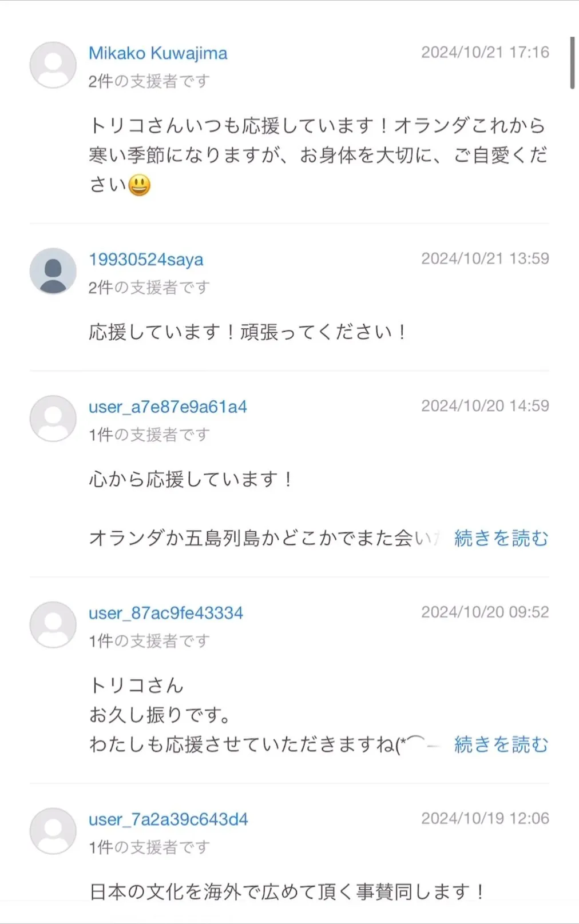The height and width of the screenshot is (924, 579).
Task: Open Mikako Kuwajima's profile link
Action: (x=158, y=53)
